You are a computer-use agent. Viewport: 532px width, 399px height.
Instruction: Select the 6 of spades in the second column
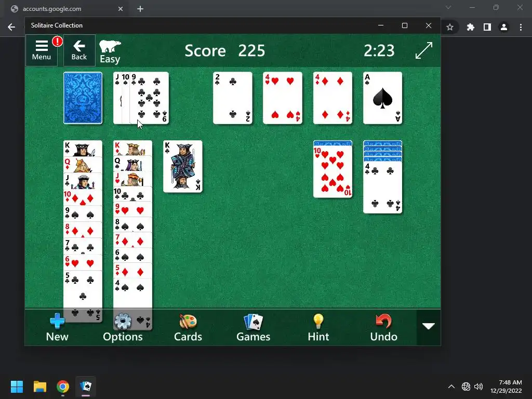[x=132, y=256]
